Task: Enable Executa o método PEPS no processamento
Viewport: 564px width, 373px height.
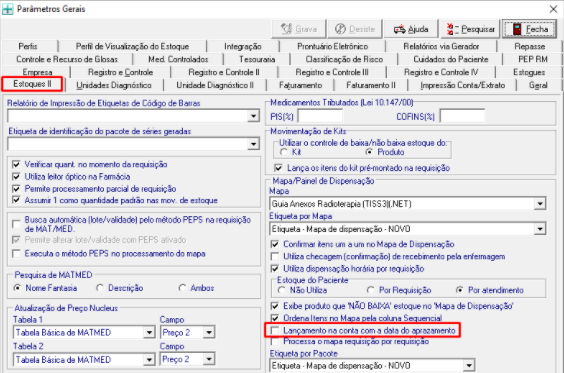Action: (x=16, y=254)
